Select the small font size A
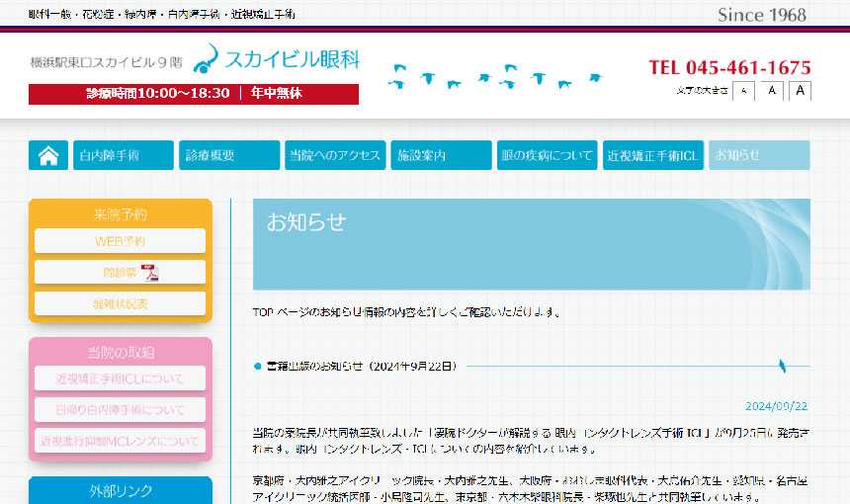Image resolution: width=850 pixels, height=504 pixels. (x=743, y=91)
